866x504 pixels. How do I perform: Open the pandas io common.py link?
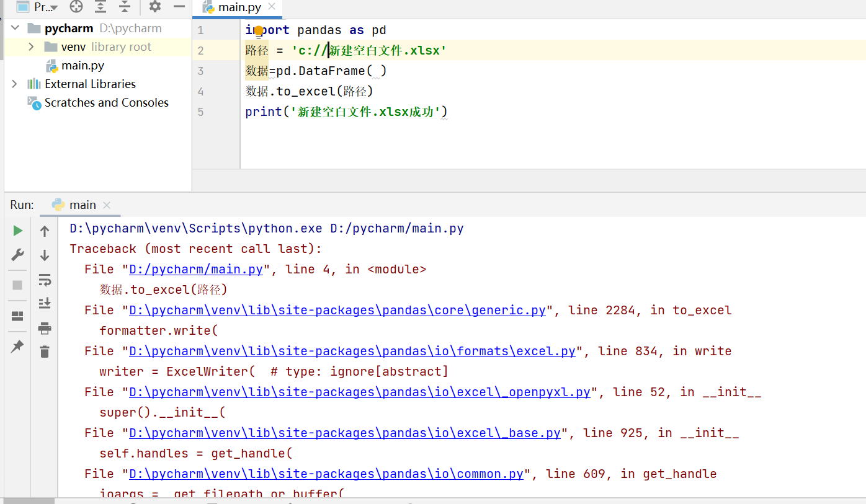326,474
